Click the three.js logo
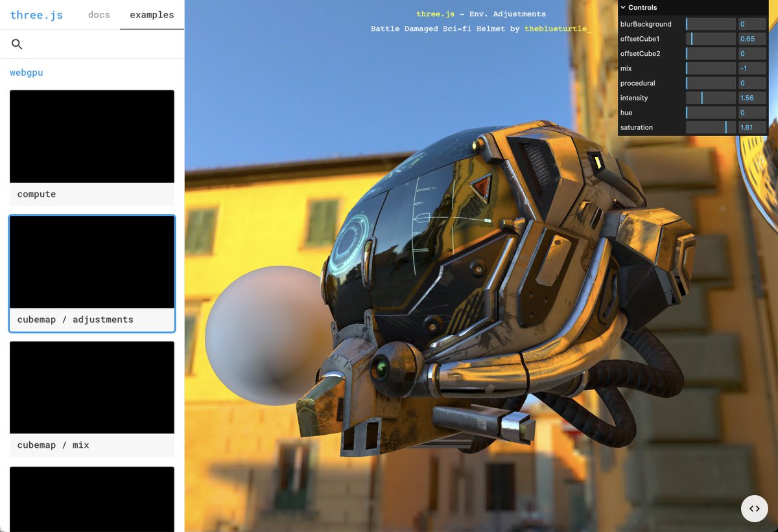This screenshot has width=778, height=532. click(36, 14)
